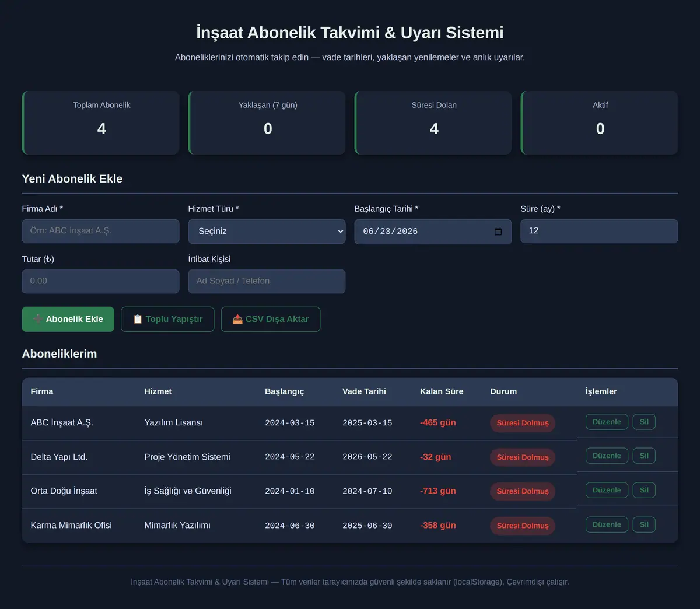The height and width of the screenshot is (609, 700).
Task: Click the Süresi Dolan stat card
Action: click(433, 123)
